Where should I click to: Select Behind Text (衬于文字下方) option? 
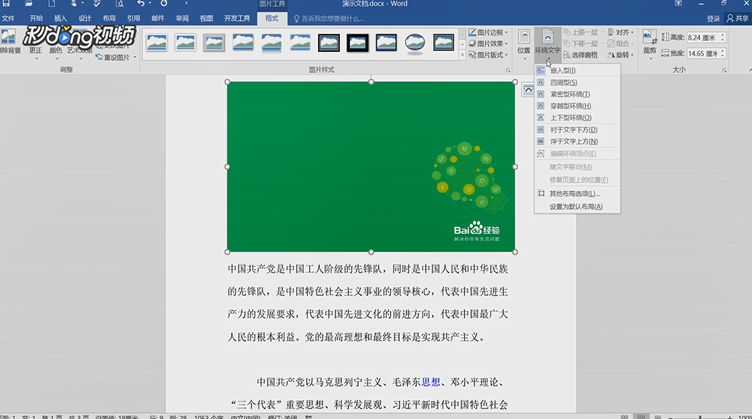[x=577, y=129]
